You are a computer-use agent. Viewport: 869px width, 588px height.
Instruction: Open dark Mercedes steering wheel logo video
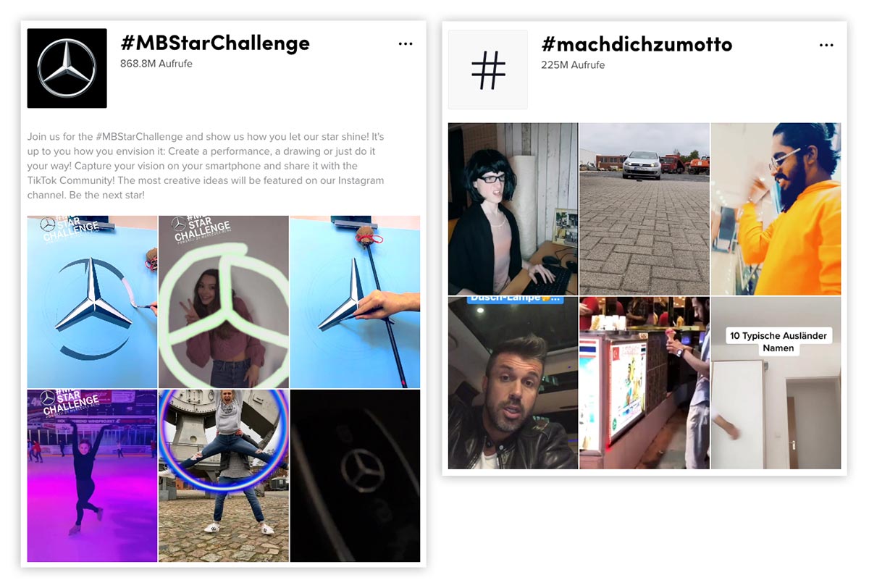coord(355,476)
